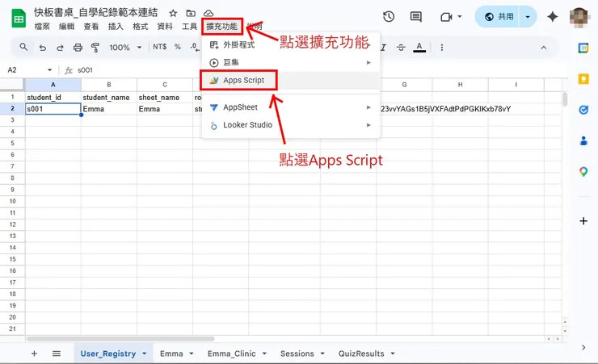Open Emma tab options arrow
Viewport: 598px width, 364px height.
click(x=191, y=354)
